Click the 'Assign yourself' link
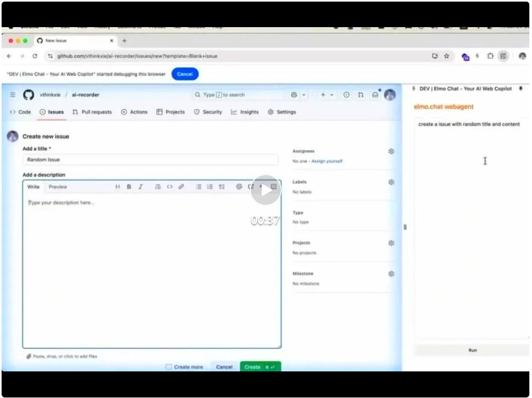The width and height of the screenshot is (532, 398). pyautogui.click(x=327, y=161)
